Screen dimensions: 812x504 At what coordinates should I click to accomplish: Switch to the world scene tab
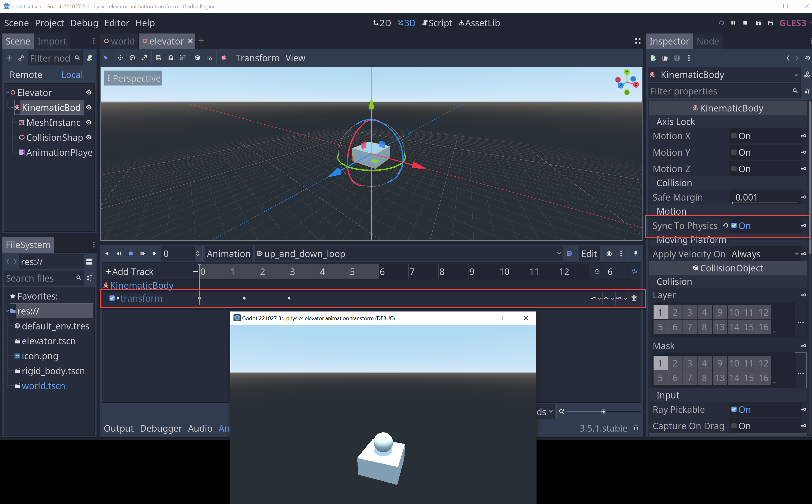coord(119,41)
